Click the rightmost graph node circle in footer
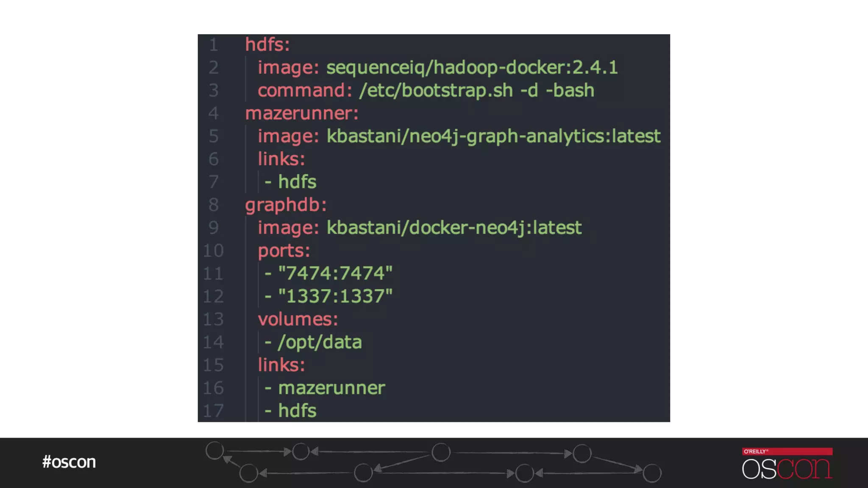Image resolution: width=868 pixels, height=488 pixels. tap(652, 473)
